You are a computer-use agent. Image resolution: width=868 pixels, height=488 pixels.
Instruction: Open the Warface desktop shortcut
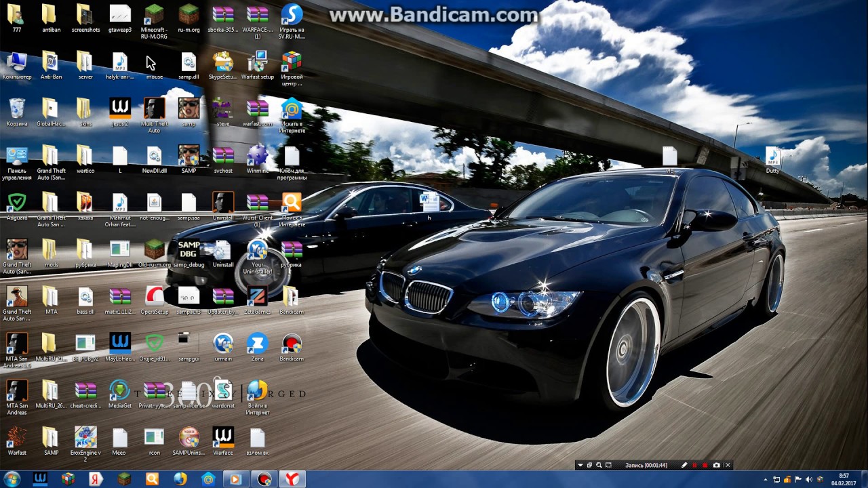(223, 442)
